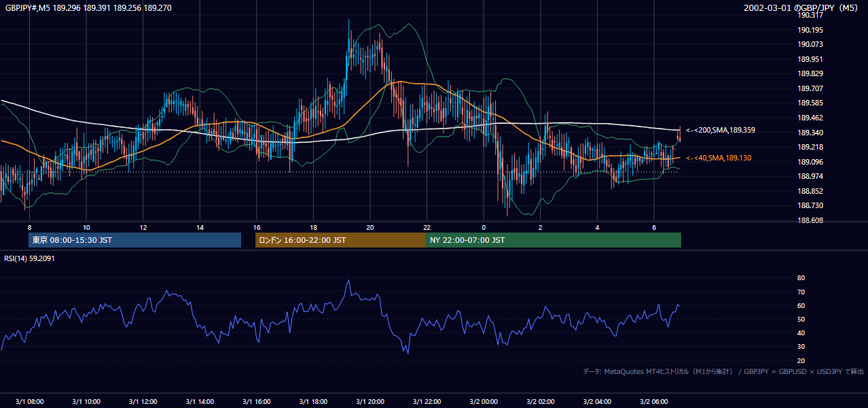Click hour tick 22 on price chart axis
The image size is (868, 408).
(427, 227)
